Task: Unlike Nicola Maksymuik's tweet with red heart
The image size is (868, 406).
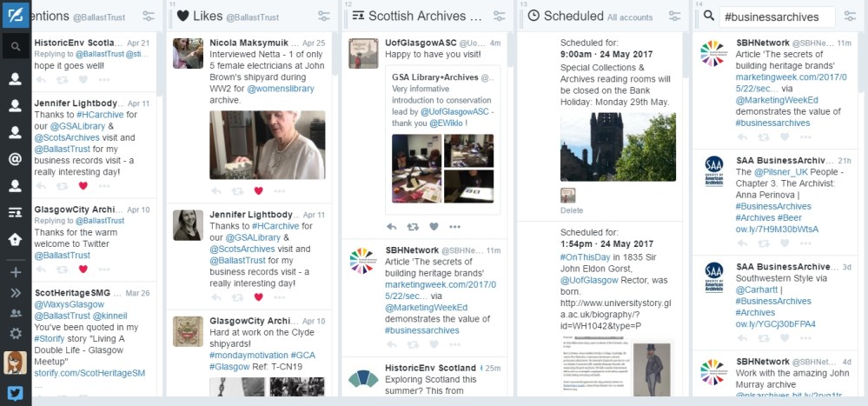Action: coord(258,190)
